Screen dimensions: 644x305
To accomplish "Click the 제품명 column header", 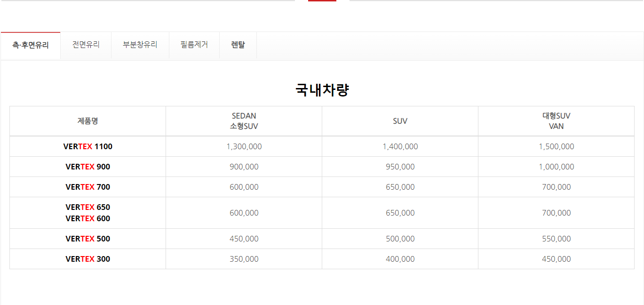I will (x=88, y=121).
